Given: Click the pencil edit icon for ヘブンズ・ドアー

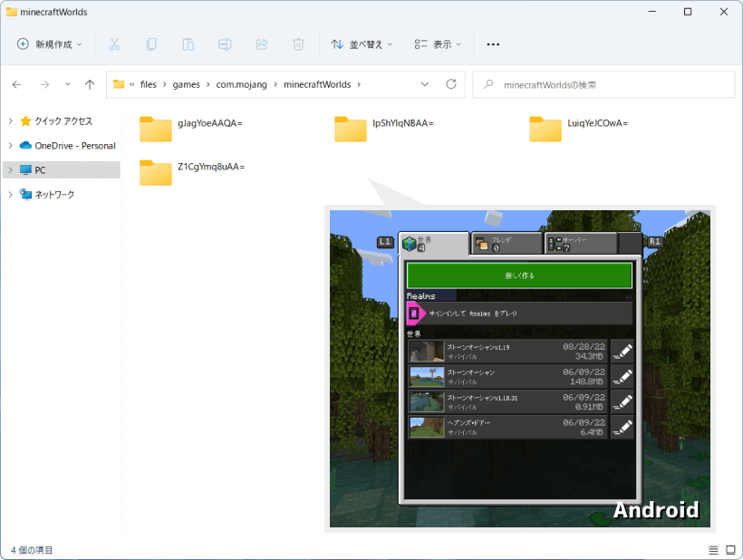Looking at the screenshot, I should coord(622,428).
